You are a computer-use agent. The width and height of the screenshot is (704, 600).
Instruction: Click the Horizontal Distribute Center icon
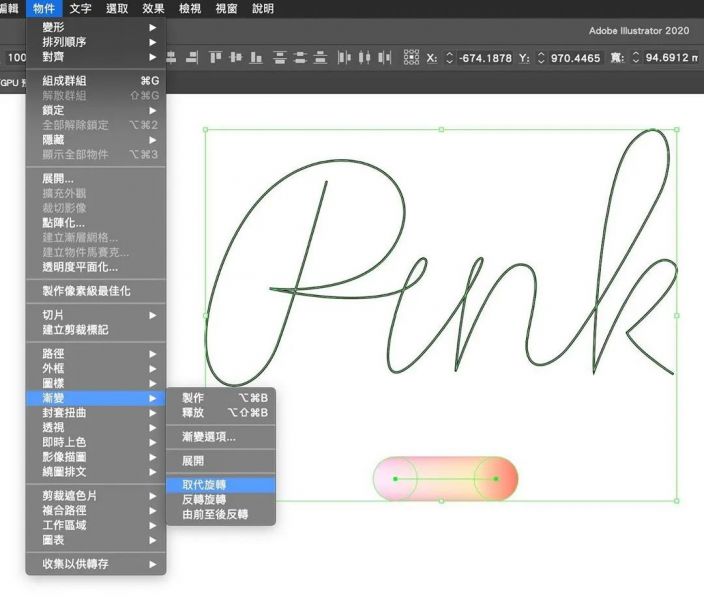point(364,58)
